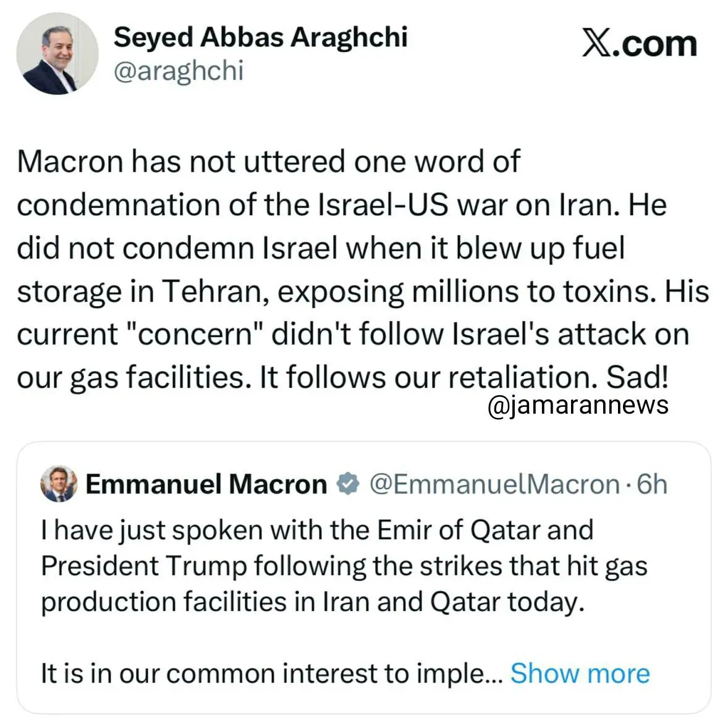Click the @jamarannews watermark
The width and height of the screenshot is (728, 721).
tap(578, 405)
